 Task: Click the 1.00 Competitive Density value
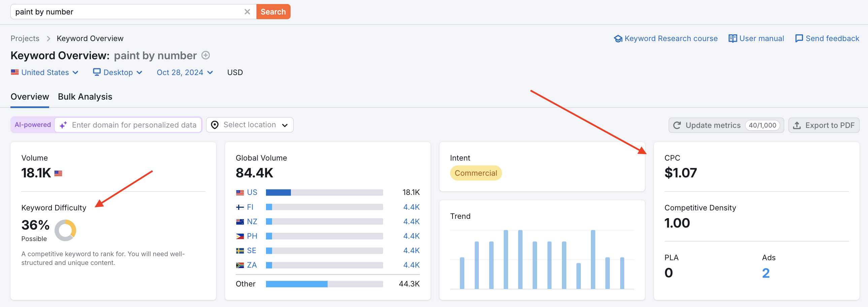(677, 223)
